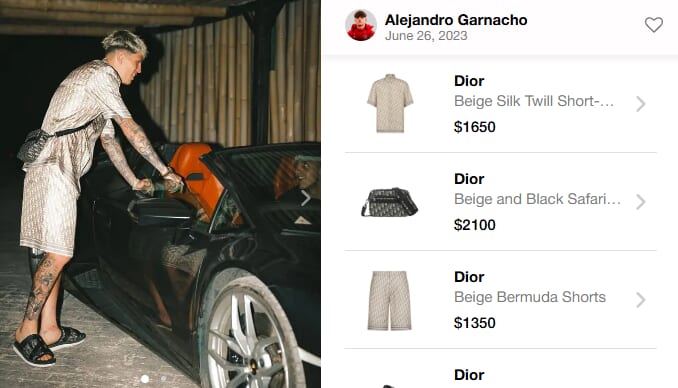Select the Dior beige shirt thumbnail
Image resolution: width=678 pixels, height=388 pixels.
pos(390,103)
